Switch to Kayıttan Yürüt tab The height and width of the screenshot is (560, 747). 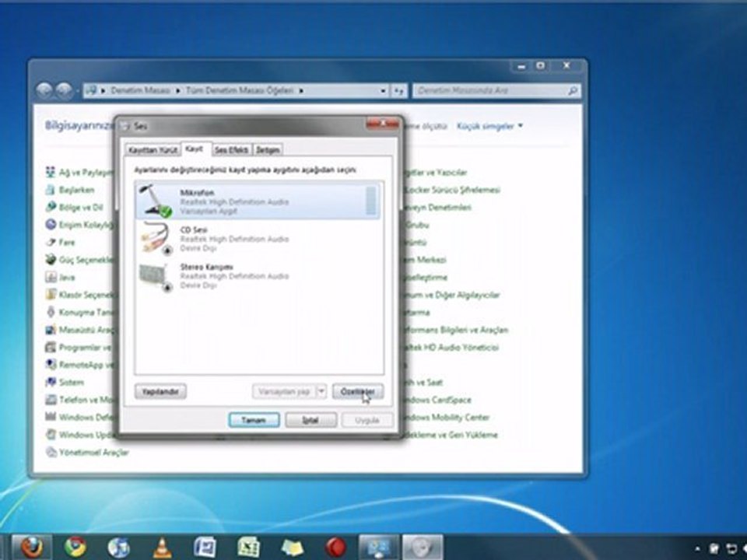coord(153,150)
